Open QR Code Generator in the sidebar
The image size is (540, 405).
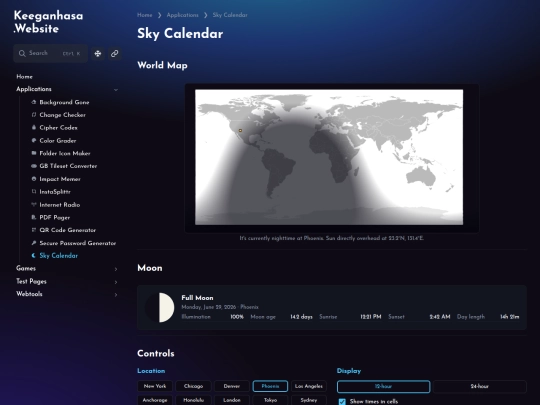tap(68, 230)
